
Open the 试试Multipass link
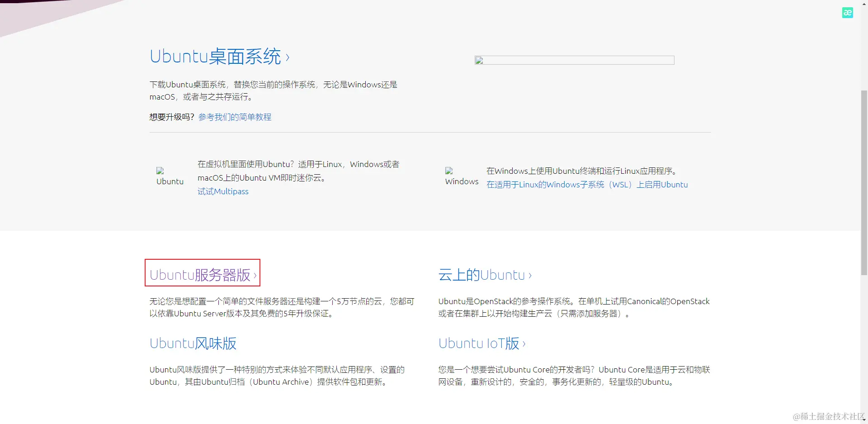pyautogui.click(x=223, y=191)
